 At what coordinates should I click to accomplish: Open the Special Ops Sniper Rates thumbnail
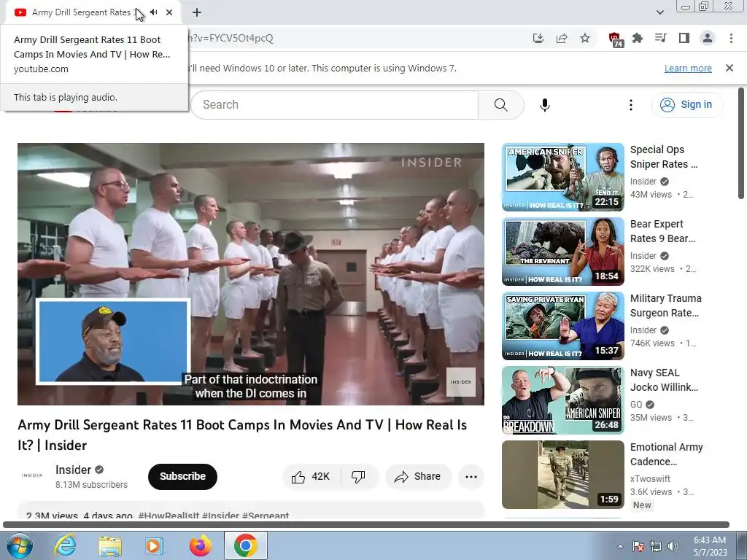(x=562, y=177)
